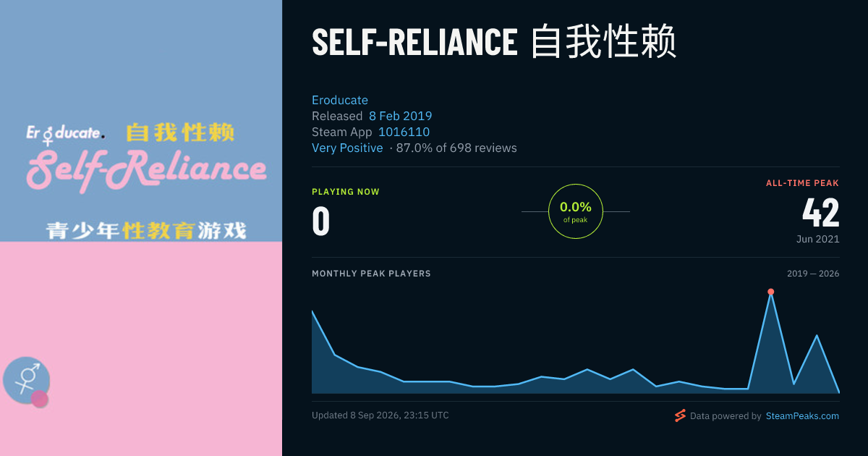
Task: Click the gender symbol circle icon
Action: pos(27,379)
